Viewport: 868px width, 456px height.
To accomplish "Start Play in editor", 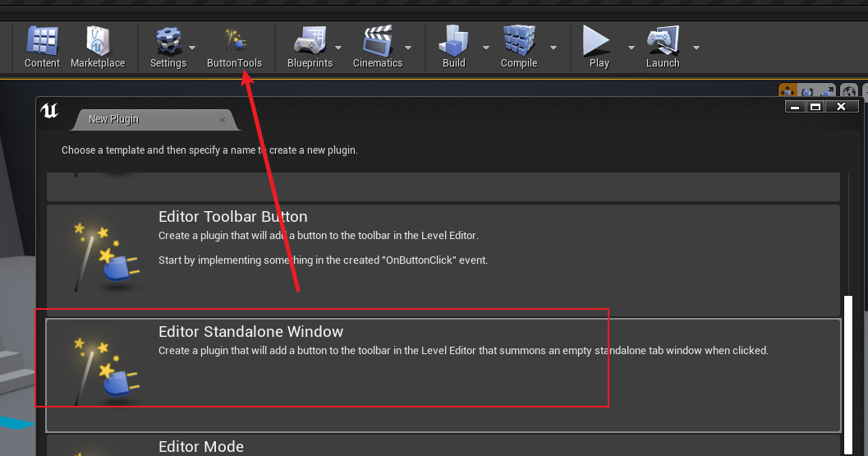I will [x=599, y=48].
